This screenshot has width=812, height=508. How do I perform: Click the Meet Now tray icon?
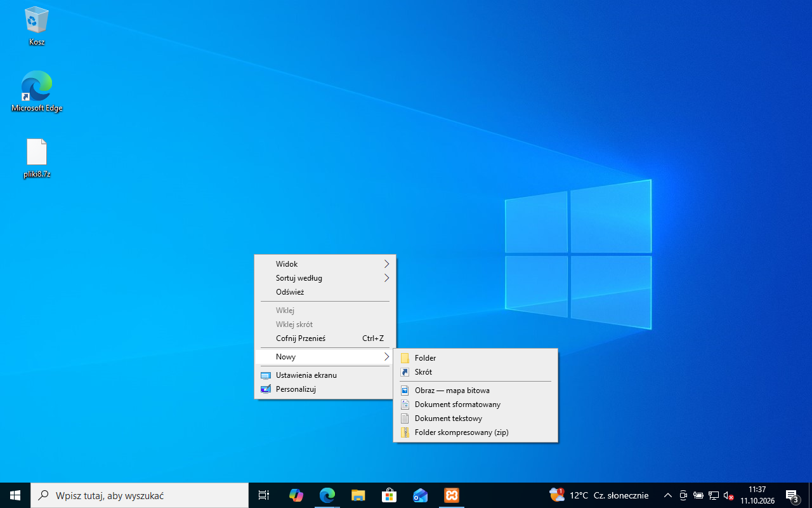(x=683, y=495)
